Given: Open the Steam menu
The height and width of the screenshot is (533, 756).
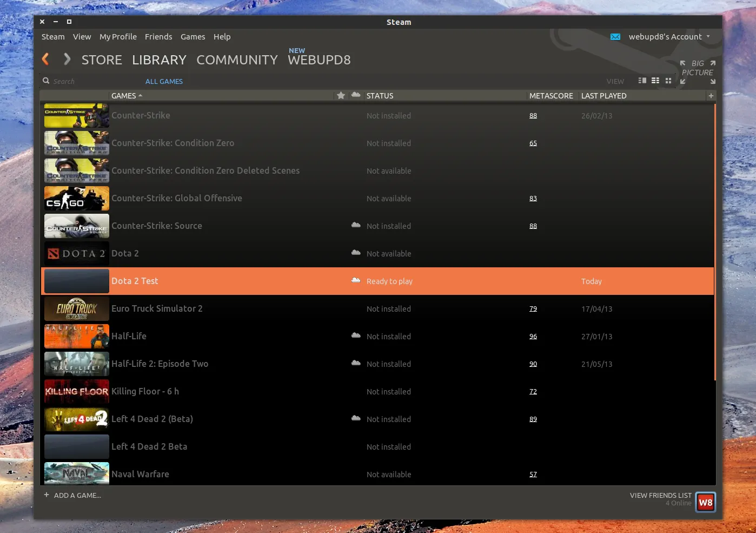Looking at the screenshot, I should (53, 37).
